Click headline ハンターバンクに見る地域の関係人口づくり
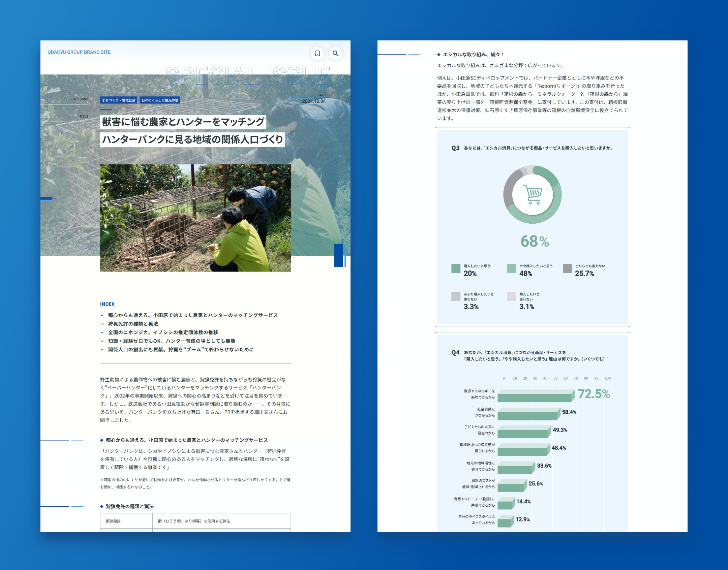728x570 pixels. [x=192, y=139]
